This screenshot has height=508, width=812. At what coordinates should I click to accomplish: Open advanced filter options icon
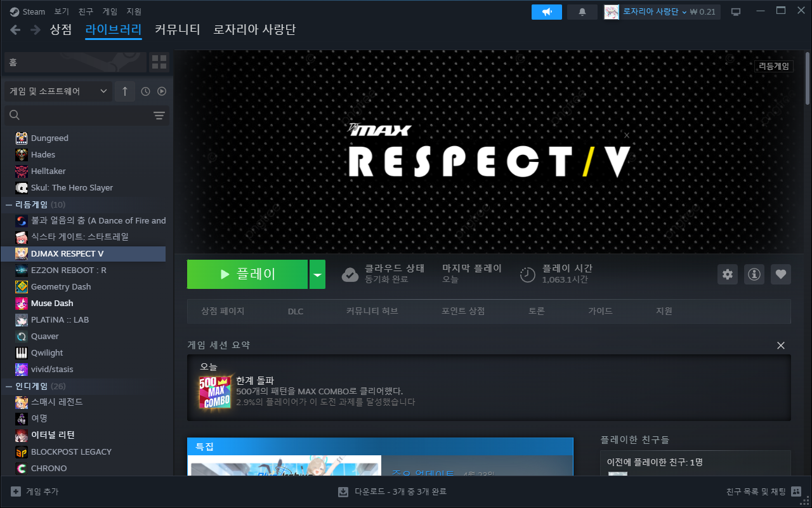pos(159,115)
